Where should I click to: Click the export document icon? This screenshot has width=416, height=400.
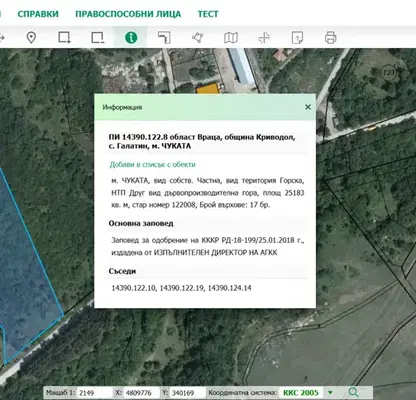297,37
